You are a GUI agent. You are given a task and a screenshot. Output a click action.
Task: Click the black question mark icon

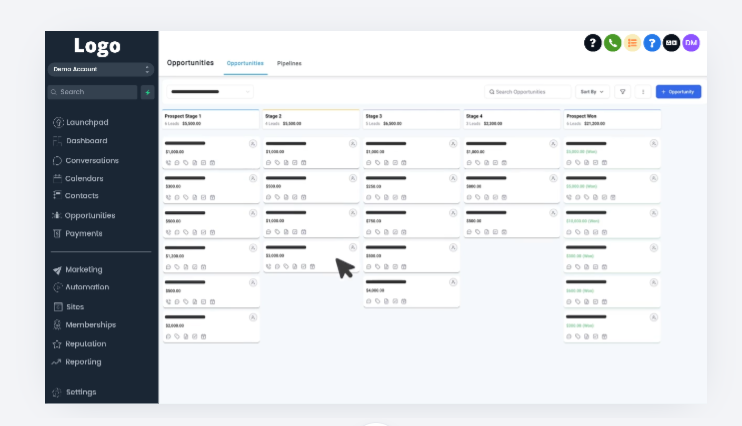593,43
